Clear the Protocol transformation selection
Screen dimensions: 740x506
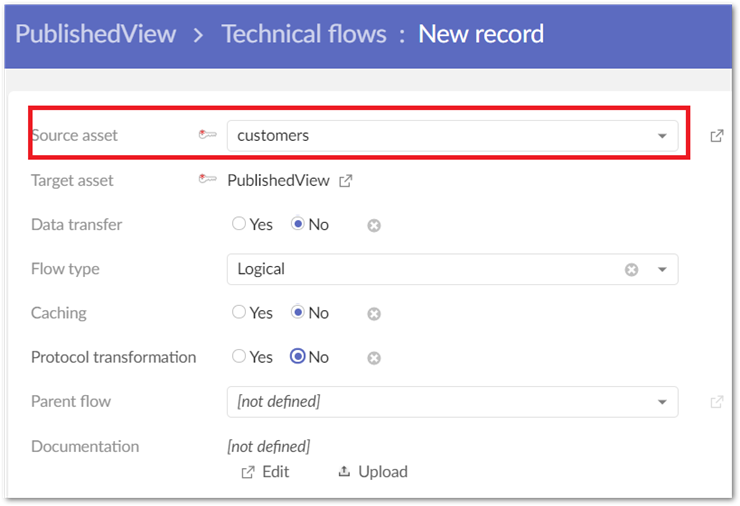click(x=374, y=357)
